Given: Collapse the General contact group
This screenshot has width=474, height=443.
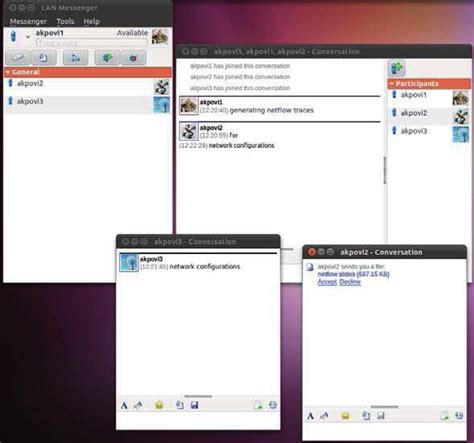Looking at the screenshot, I should point(8,72).
